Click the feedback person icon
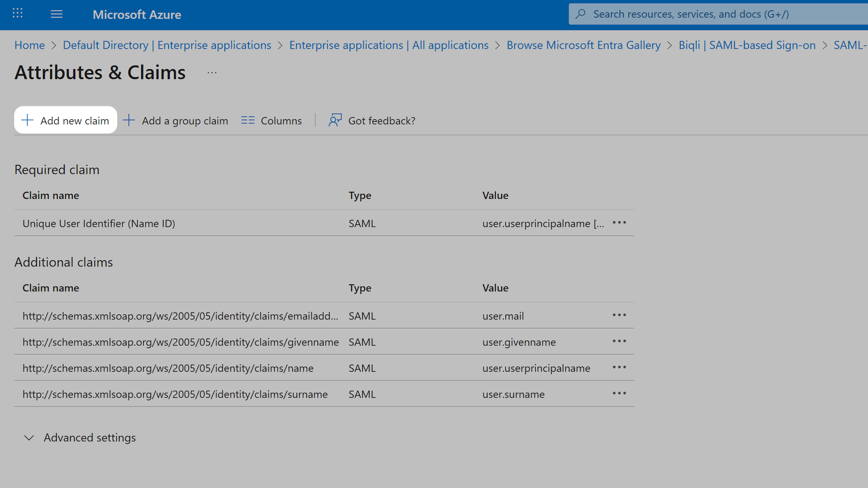This screenshot has height=488, width=868. pyautogui.click(x=335, y=120)
